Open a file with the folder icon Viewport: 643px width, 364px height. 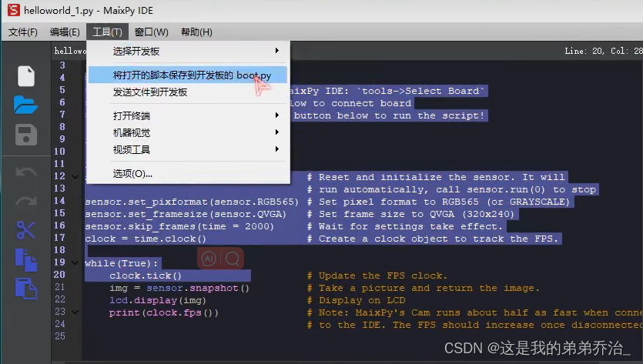tap(25, 105)
